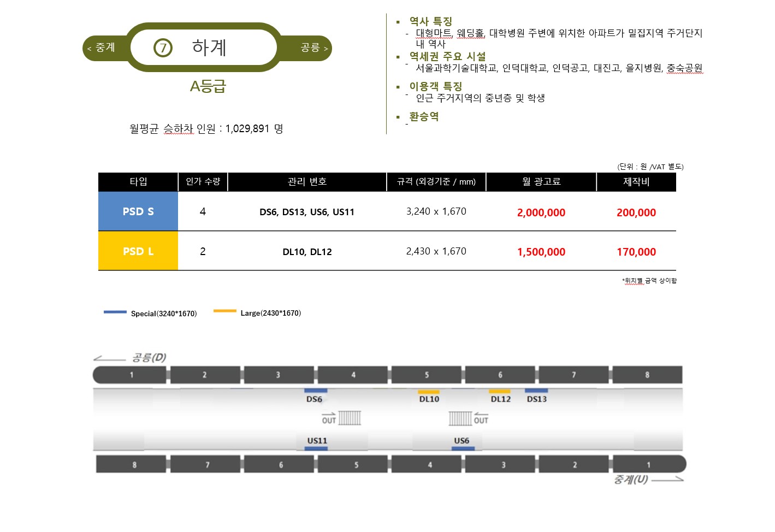Click the 2,430 x 1,670 size cell
This screenshot has width=775, height=532.
(436, 251)
